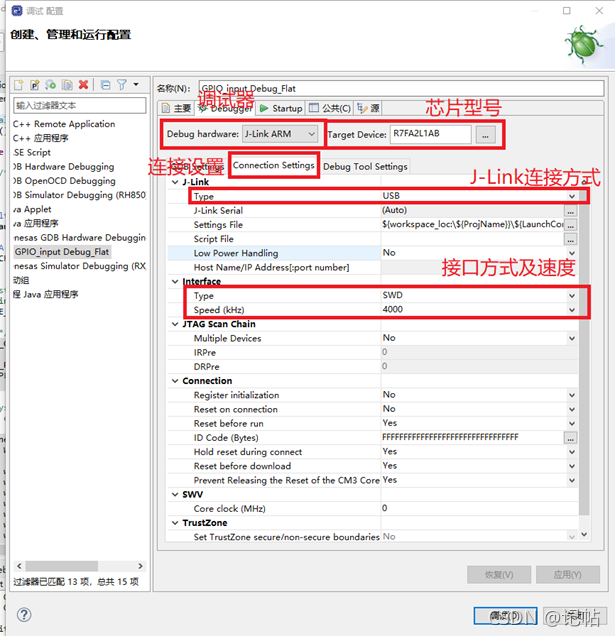Click the red delete configuration icon
615x636 pixels.
(83, 84)
